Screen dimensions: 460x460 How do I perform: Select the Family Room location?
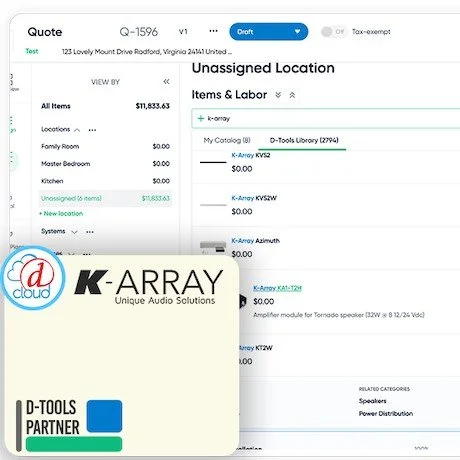tap(105, 146)
